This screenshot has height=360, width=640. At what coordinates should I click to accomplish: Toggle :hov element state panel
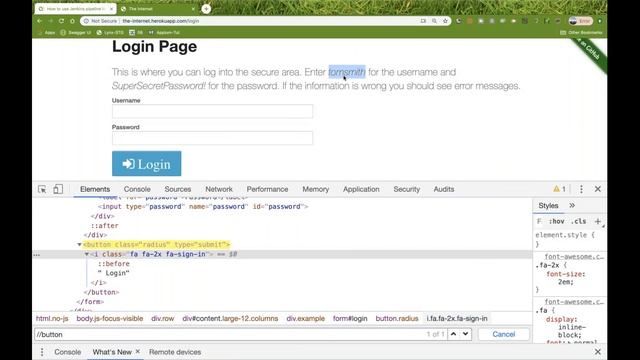coord(556,221)
